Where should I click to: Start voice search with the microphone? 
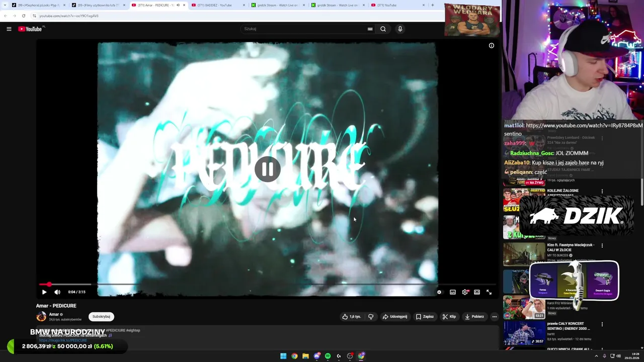pyautogui.click(x=400, y=29)
